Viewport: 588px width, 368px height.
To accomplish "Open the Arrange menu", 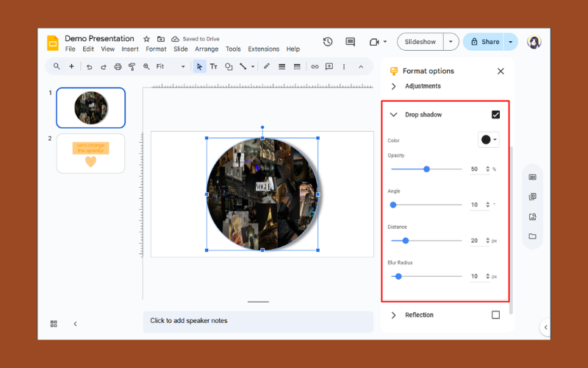I will coord(207,49).
